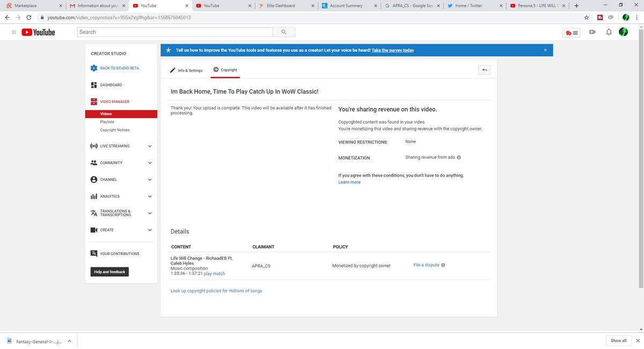The width and height of the screenshot is (644, 349).
Task: Open Your Contributions sidebar item
Action: [115, 253]
